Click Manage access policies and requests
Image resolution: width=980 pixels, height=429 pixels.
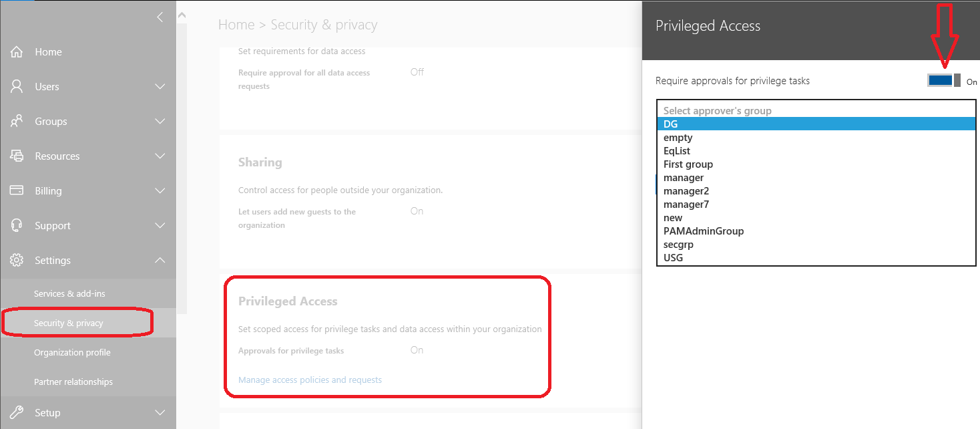coord(309,380)
